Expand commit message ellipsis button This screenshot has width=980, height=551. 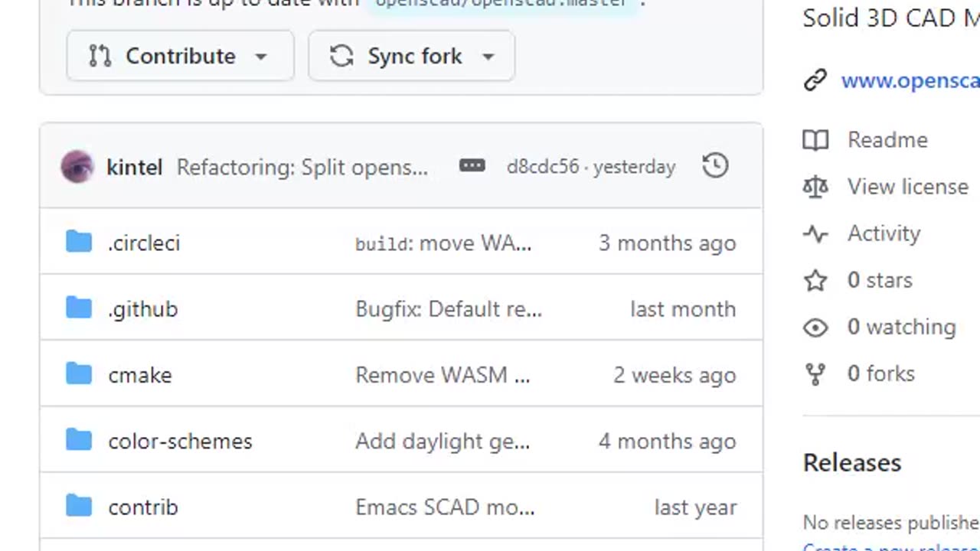tap(472, 165)
